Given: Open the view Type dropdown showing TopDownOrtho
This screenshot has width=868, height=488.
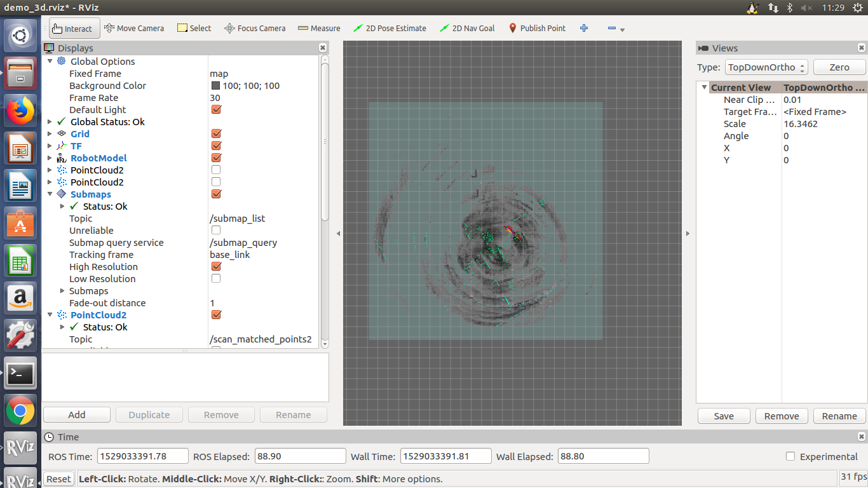Looking at the screenshot, I should [766, 67].
